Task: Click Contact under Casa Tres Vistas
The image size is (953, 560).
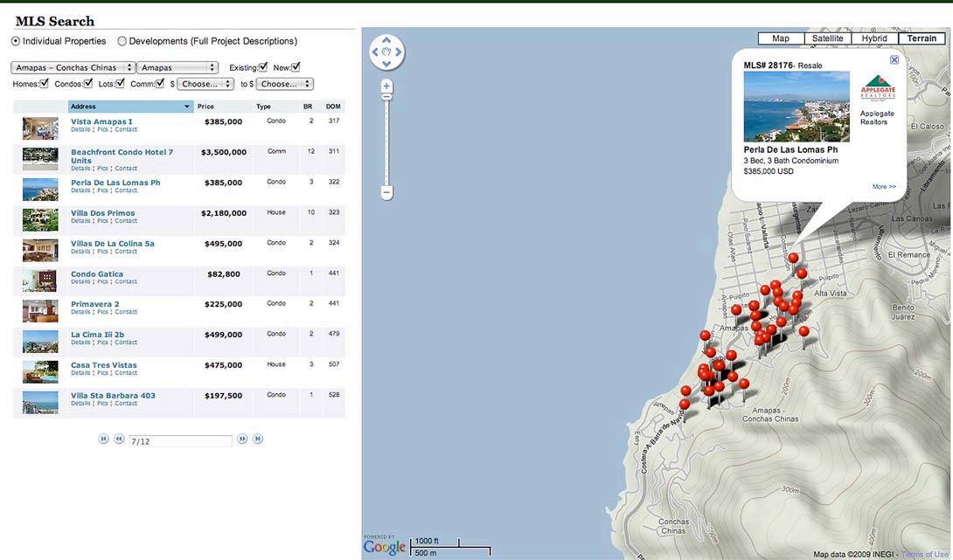Action: (x=126, y=373)
